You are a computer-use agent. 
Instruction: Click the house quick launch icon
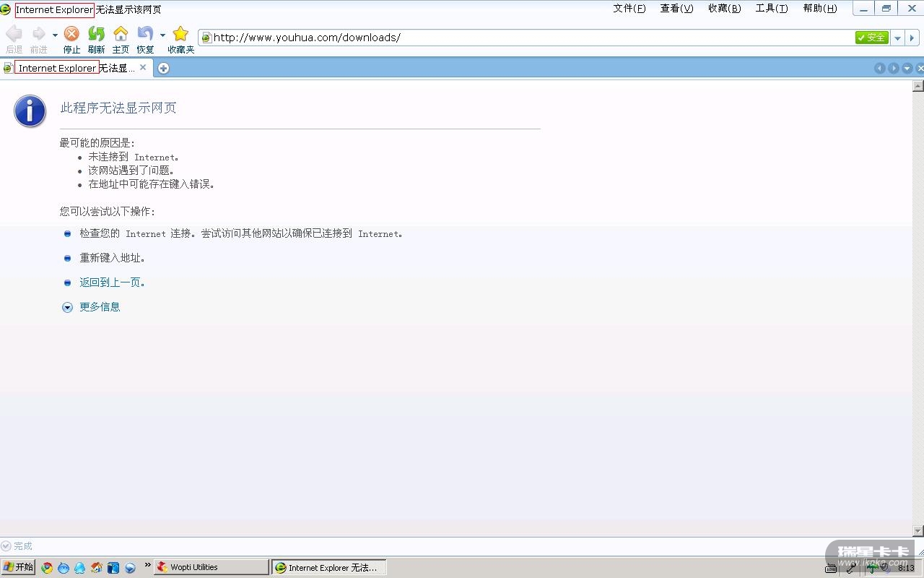tap(97, 568)
